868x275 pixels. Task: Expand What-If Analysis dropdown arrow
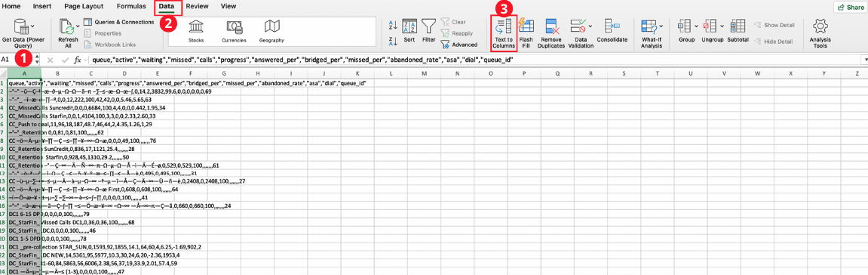pyautogui.click(x=660, y=26)
